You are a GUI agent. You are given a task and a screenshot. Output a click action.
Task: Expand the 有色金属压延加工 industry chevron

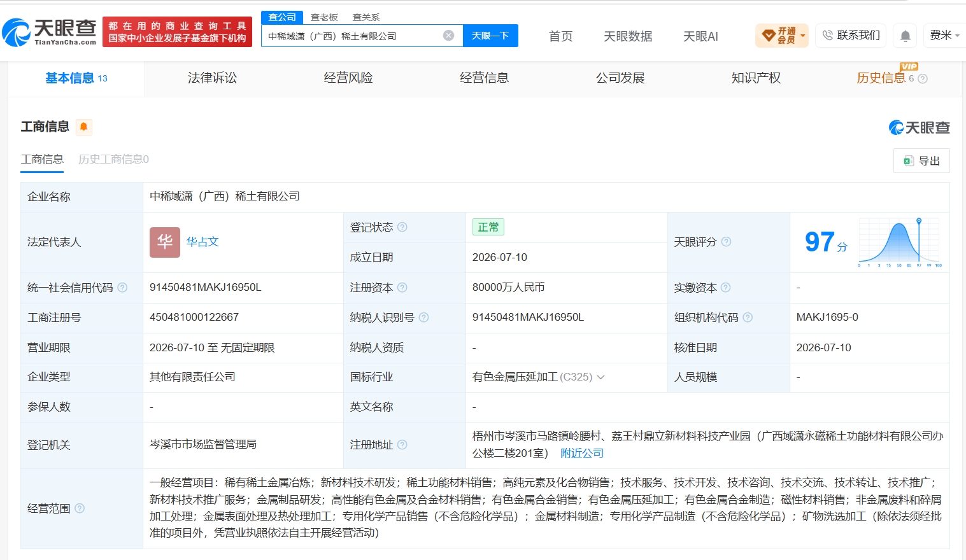[600, 377]
